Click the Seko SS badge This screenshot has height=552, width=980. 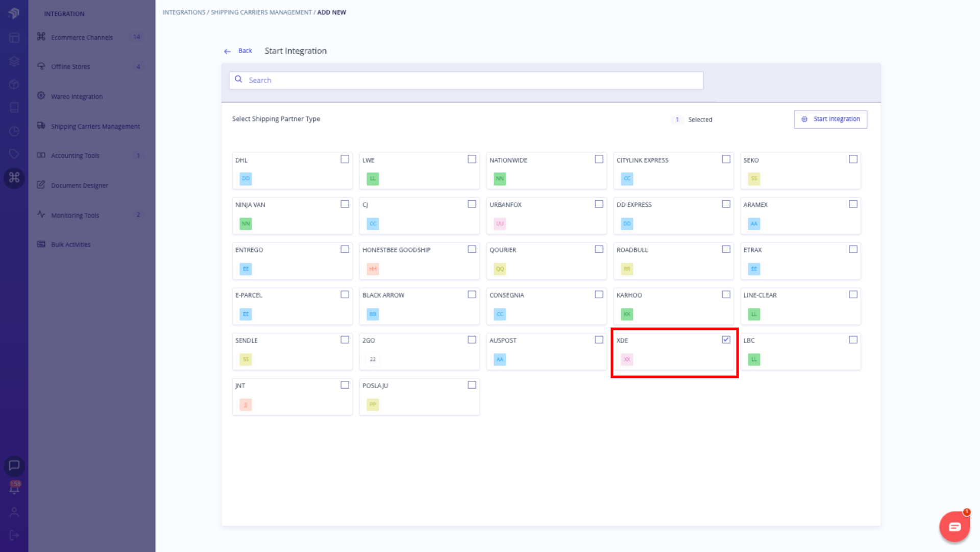tap(754, 179)
